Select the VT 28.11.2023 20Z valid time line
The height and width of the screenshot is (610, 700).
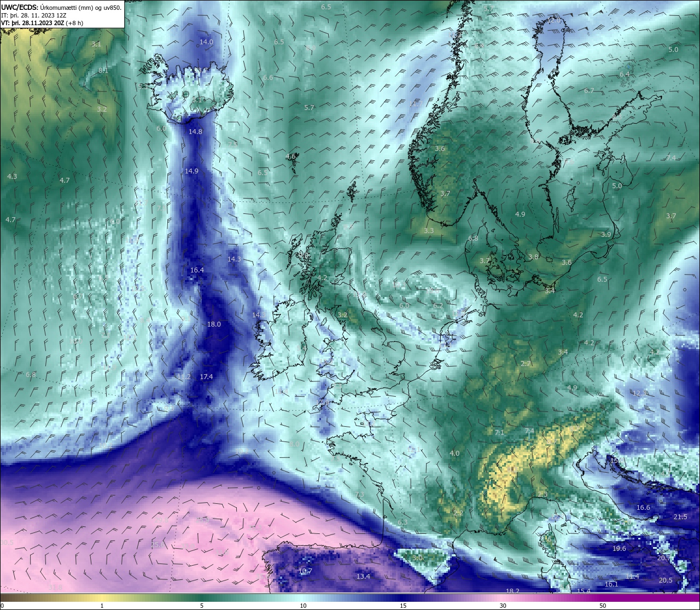42,23
